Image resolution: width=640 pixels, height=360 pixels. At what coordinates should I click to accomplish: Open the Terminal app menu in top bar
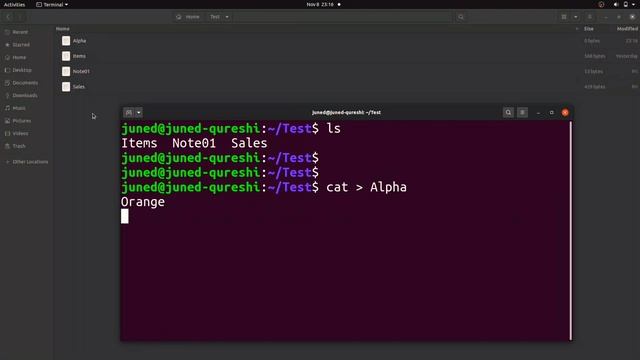pos(52,4)
